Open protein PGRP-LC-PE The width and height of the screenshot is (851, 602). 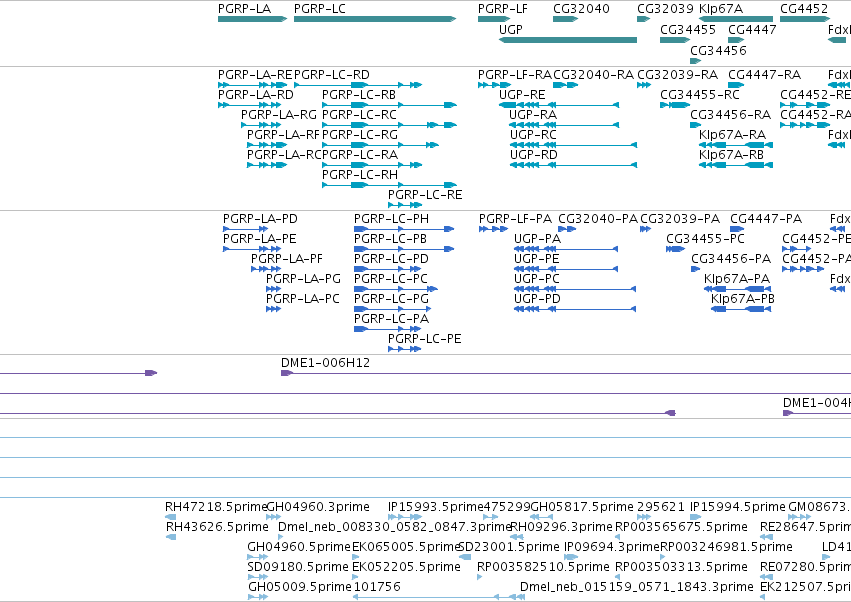click(x=424, y=339)
